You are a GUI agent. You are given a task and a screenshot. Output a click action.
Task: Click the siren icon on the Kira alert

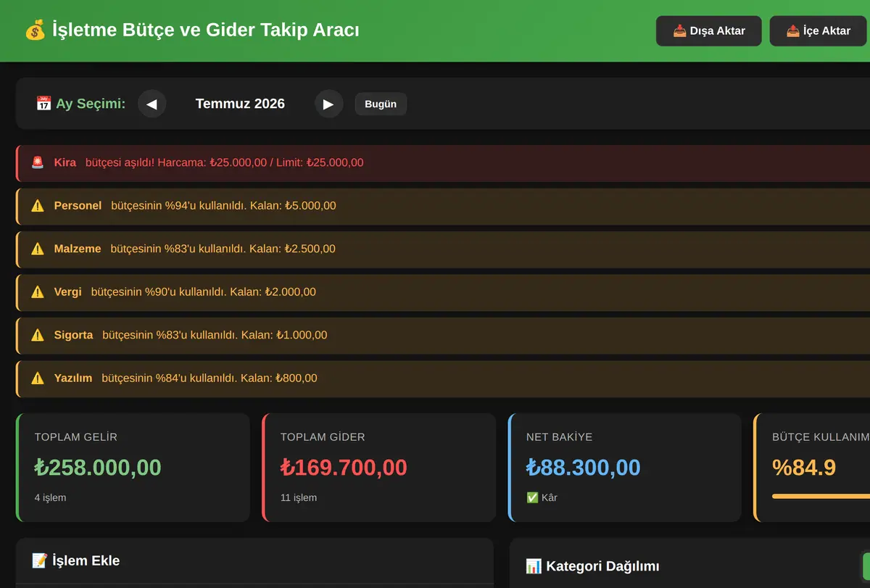(x=38, y=162)
